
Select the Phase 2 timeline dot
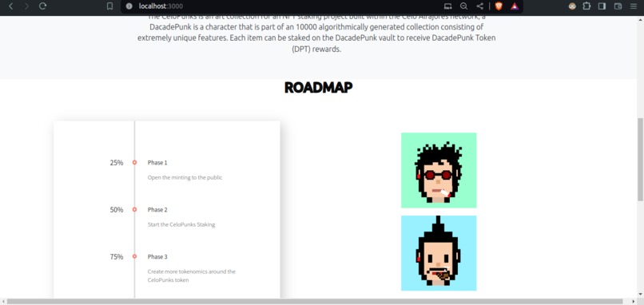pos(134,209)
